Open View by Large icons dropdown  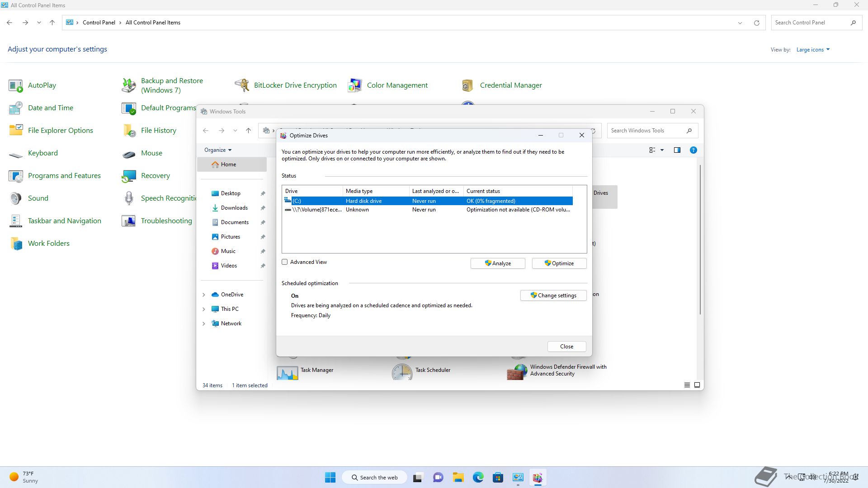(x=813, y=50)
